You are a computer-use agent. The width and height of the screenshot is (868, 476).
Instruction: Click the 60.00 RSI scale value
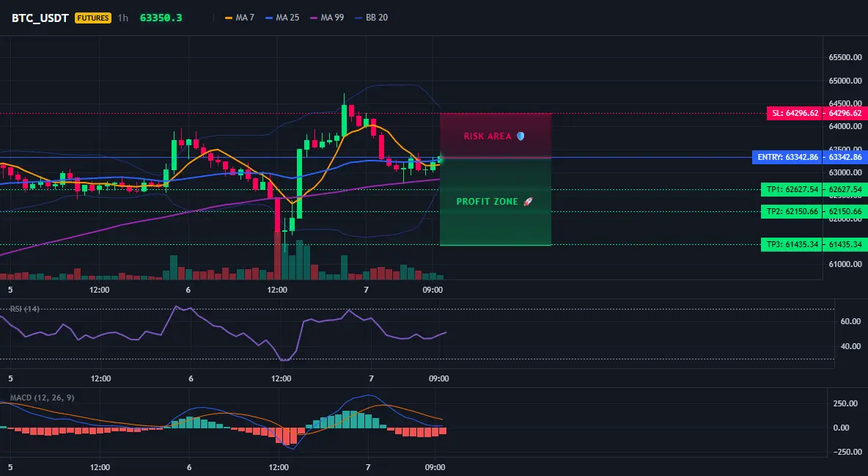851,321
